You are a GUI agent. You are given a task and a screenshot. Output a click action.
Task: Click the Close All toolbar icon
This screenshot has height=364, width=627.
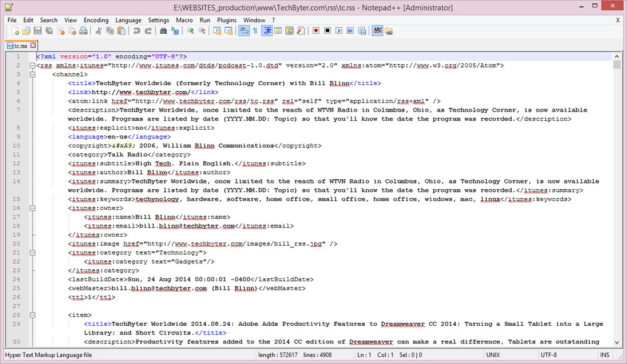(x=72, y=31)
